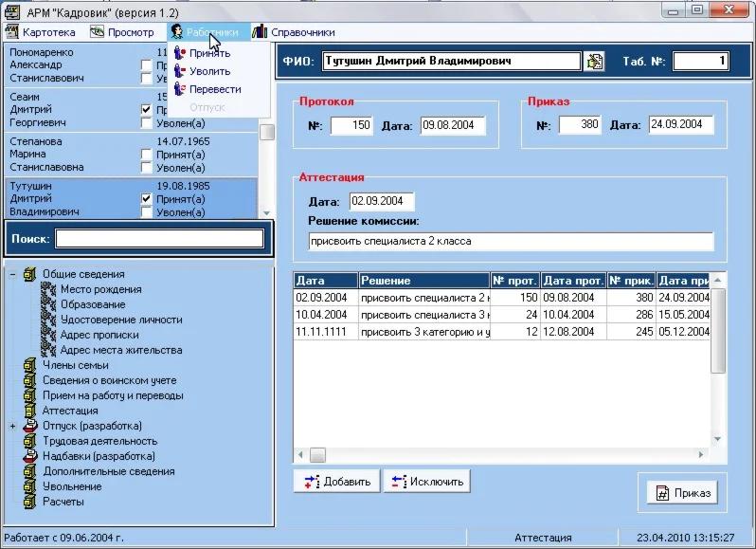Toggle Принят(а) checkbox for Степанова Марина
Image resolution: width=756 pixels, height=549 pixels.
click(x=146, y=154)
